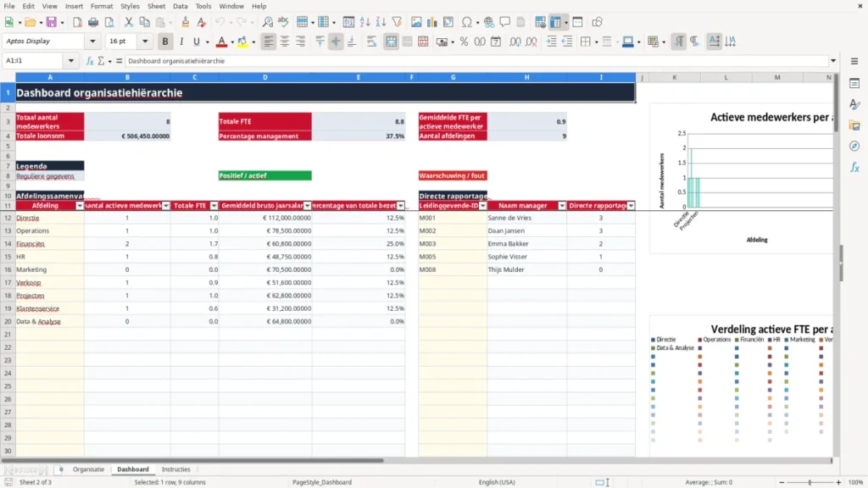
Task: Apply yellow background highlight color
Action: point(242,42)
